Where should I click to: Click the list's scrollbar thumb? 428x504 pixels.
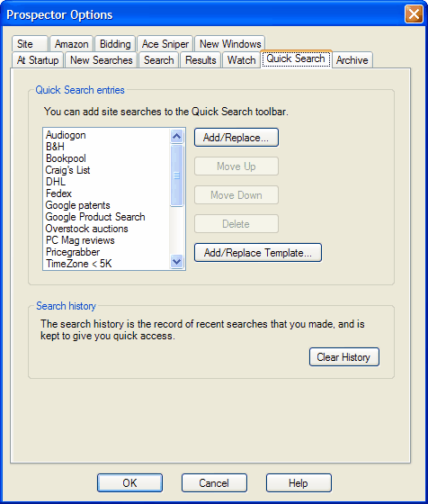pos(176,175)
